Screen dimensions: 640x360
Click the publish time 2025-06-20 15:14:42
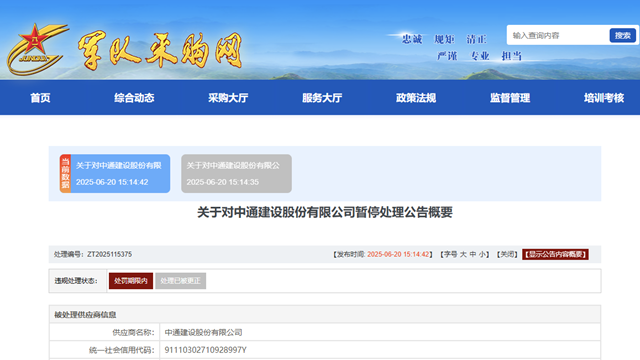click(398, 254)
